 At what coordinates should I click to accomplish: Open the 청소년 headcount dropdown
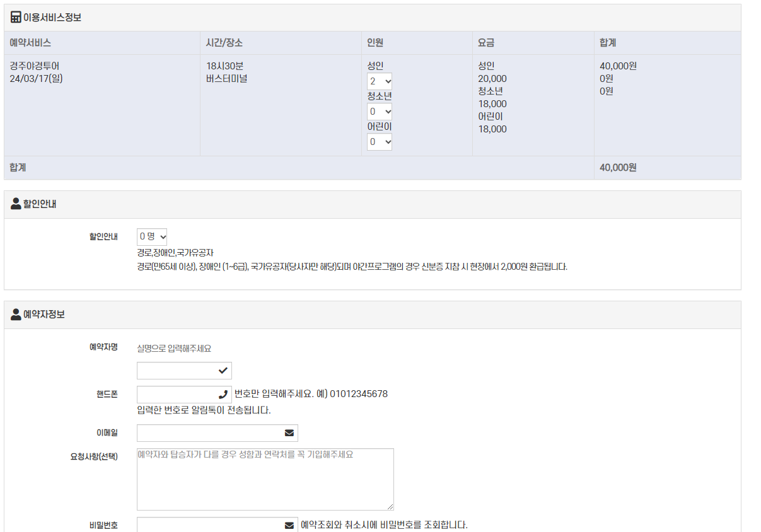380,112
